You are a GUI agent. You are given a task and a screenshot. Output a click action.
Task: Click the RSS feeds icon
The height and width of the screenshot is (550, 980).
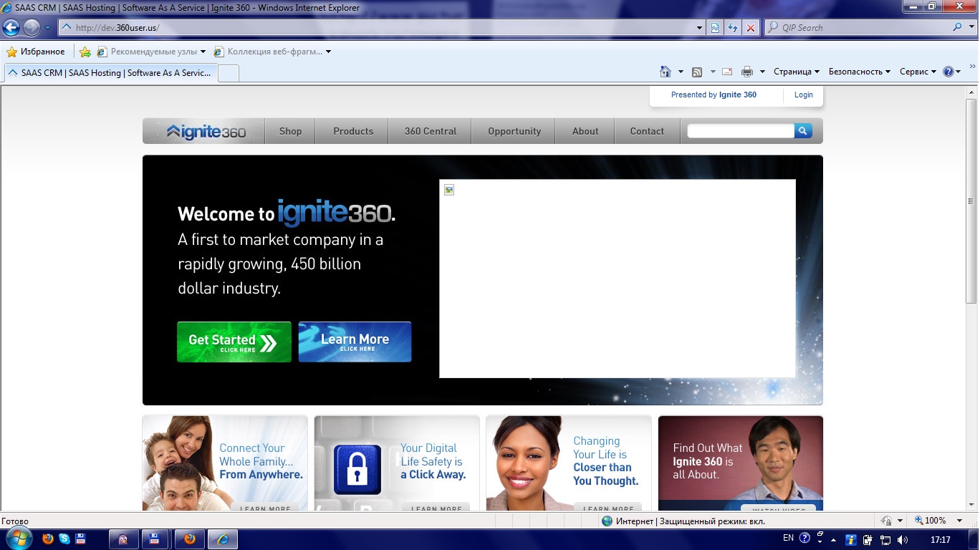pyautogui.click(x=697, y=72)
